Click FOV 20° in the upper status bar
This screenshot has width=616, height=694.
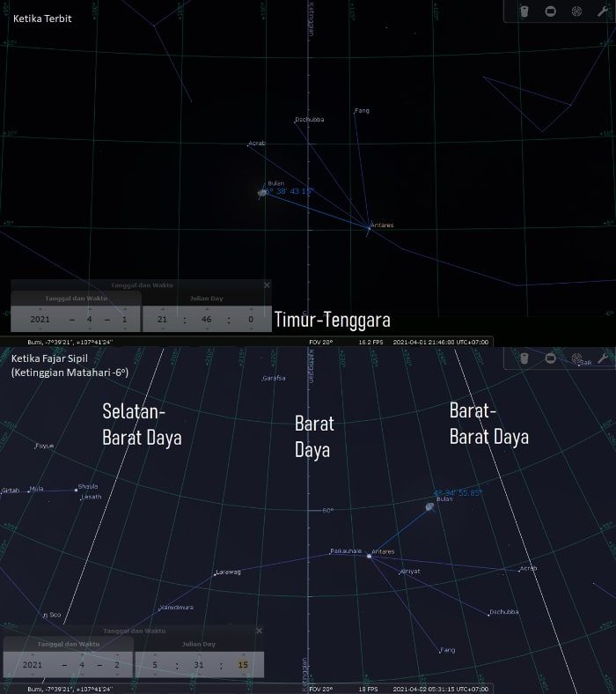320,342
